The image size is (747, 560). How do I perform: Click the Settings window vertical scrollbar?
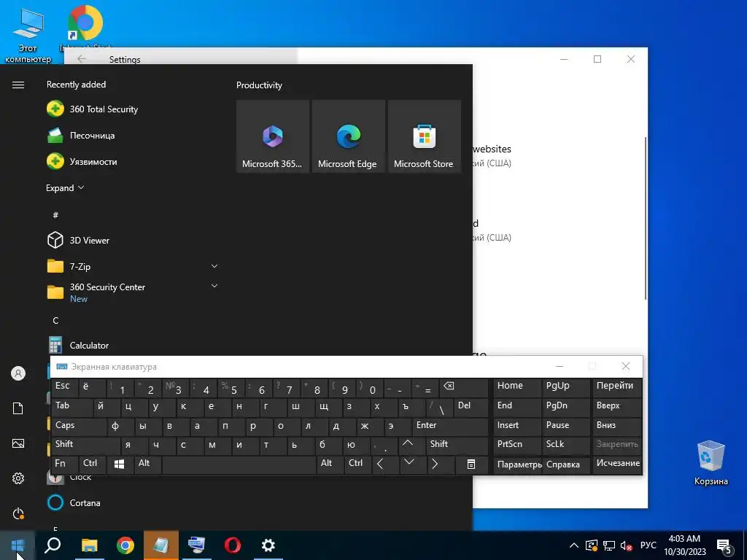[646, 218]
